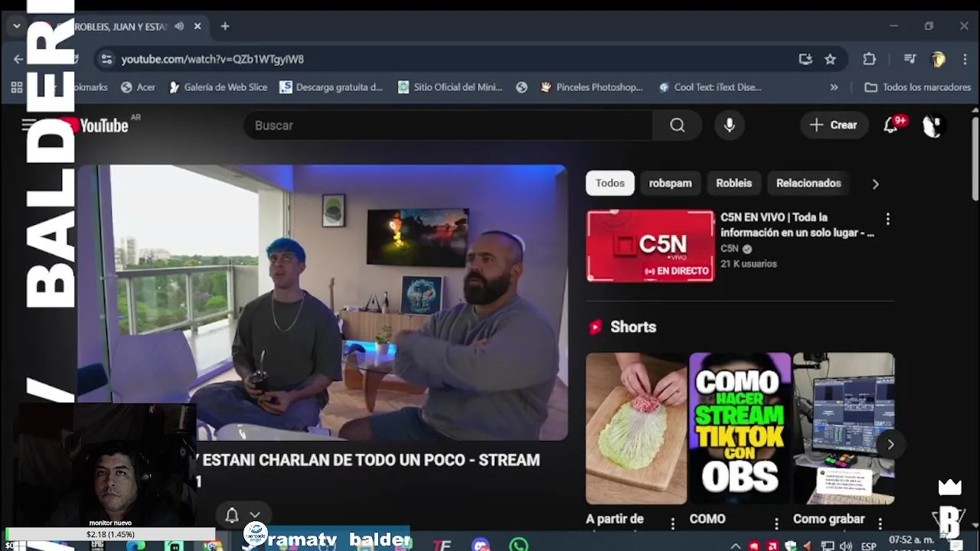Open the YouTube account avatar menu

point(933,126)
